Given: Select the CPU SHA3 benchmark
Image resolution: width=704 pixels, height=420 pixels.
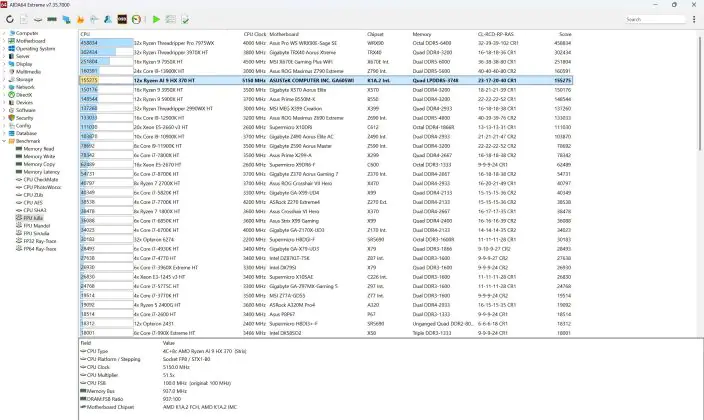Looking at the screenshot, I should coord(35,210).
